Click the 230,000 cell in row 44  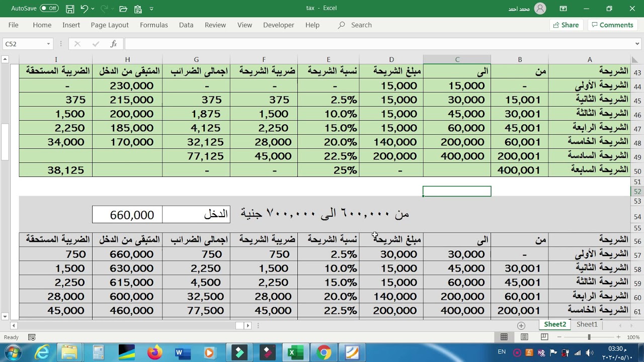point(127,85)
